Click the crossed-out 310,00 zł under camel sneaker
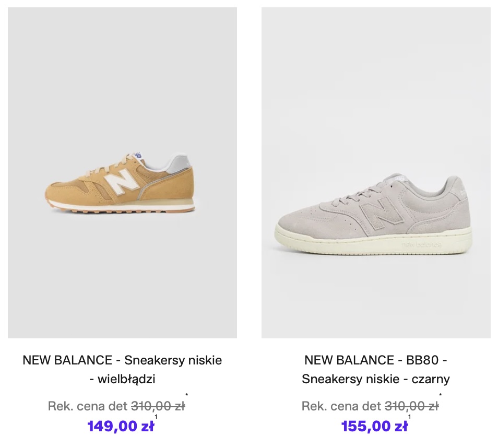The image size is (498, 448). coord(158,406)
